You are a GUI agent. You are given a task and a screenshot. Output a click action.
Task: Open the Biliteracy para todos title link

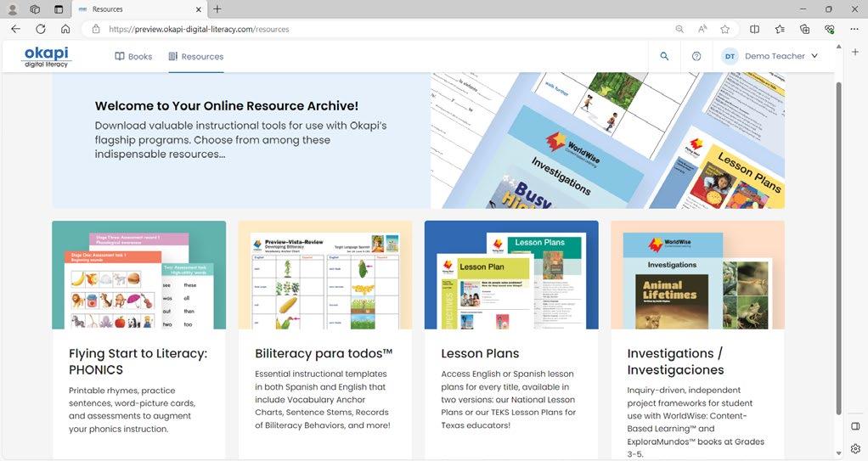[324, 353]
